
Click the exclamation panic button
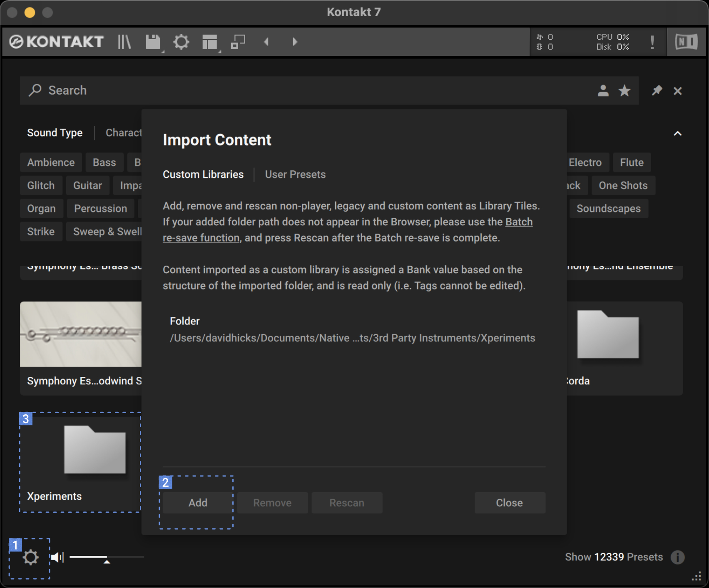point(652,42)
